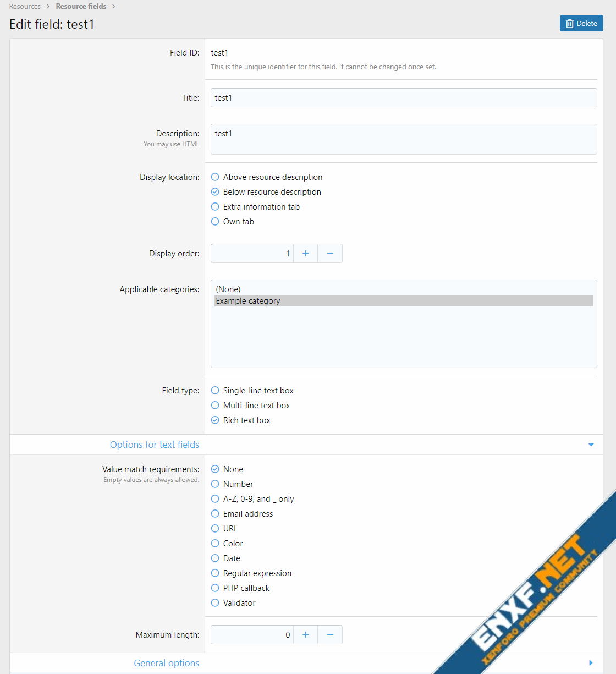
Task: Increase maximum length with plus icon
Action: tap(306, 635)
